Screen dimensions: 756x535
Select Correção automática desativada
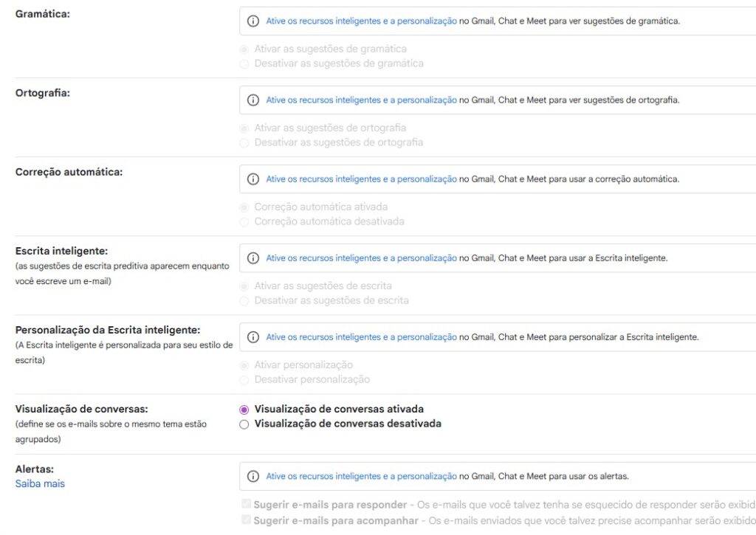pos(244,221)
